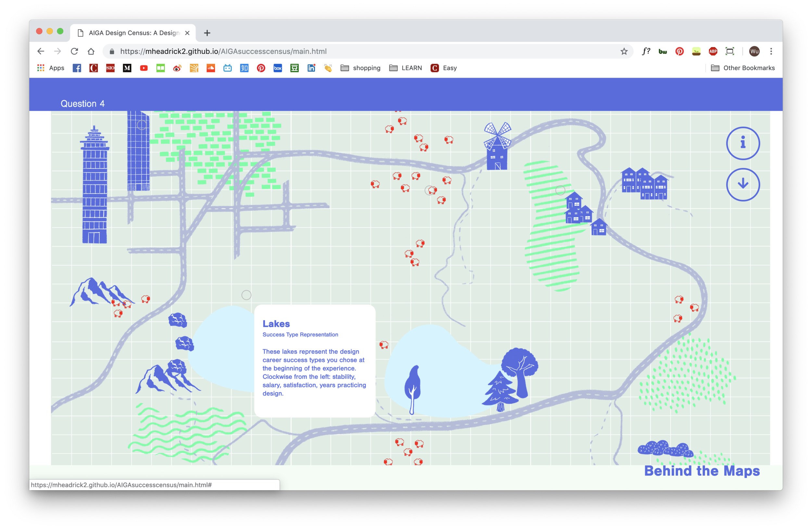Screen dimensions: 812x529
Task: Click the browser forward arrow
Action: (57, 51)
